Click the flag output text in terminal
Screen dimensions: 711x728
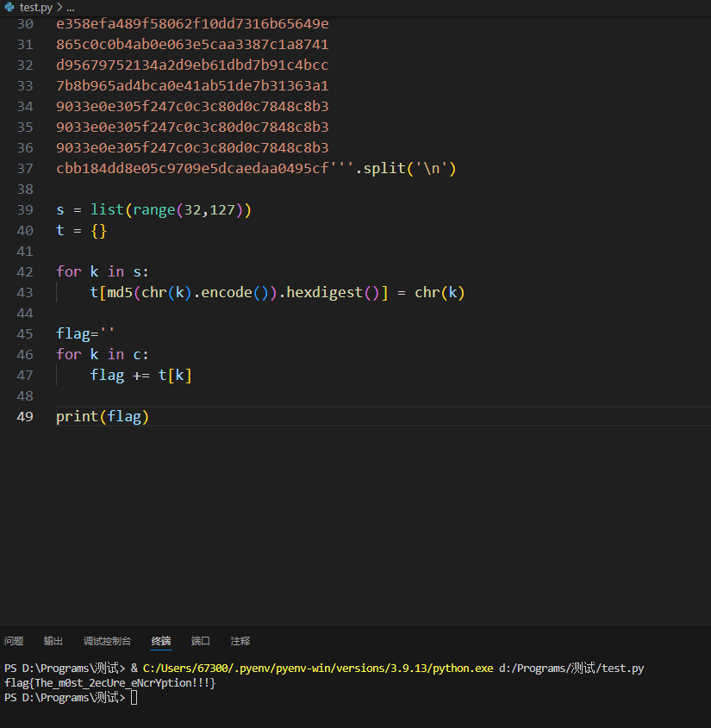[x=109, y=683]
